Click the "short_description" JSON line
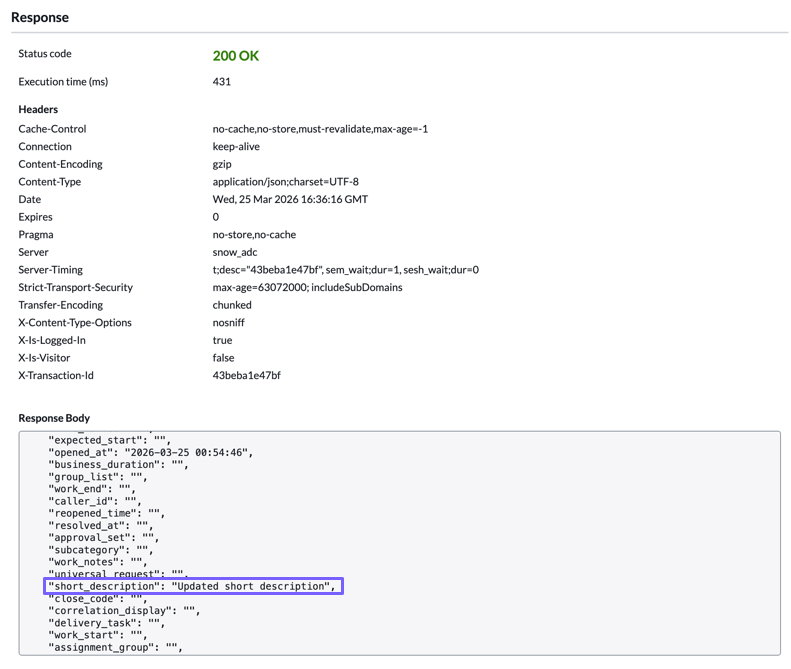 click(192, 586)
